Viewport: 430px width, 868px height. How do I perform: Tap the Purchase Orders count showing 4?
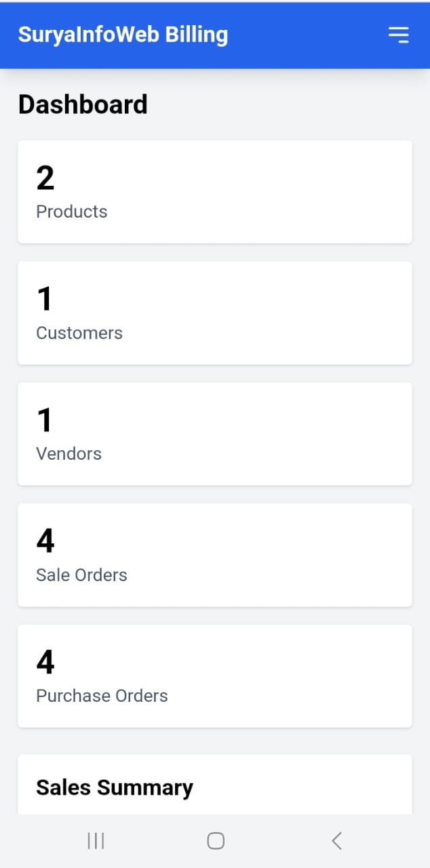tap(45, 661)
